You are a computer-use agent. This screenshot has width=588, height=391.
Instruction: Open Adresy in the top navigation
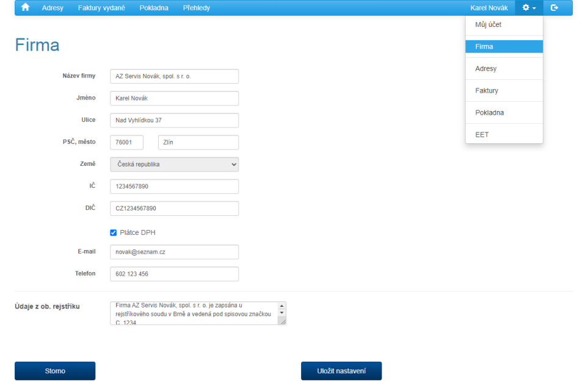coord(53,8)
